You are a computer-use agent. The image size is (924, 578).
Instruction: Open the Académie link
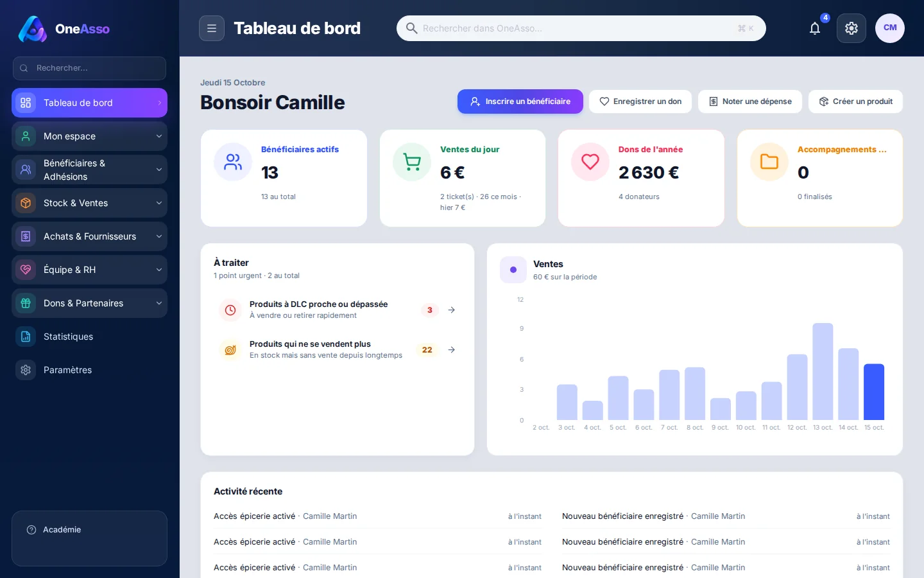coord(89,530)
